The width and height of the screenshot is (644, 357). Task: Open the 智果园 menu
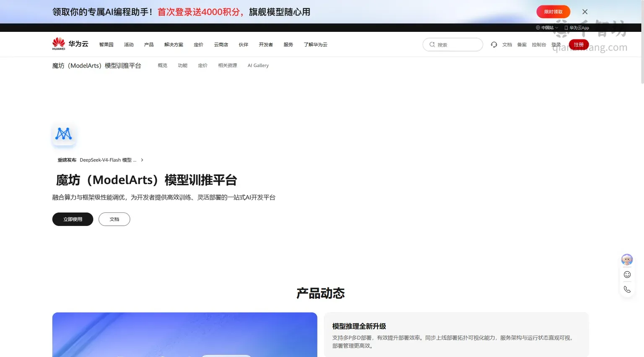coord(106,44)
